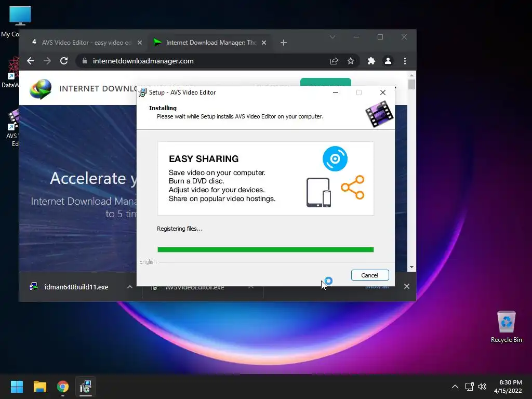Open volume icon in system tray

(482, 387)
